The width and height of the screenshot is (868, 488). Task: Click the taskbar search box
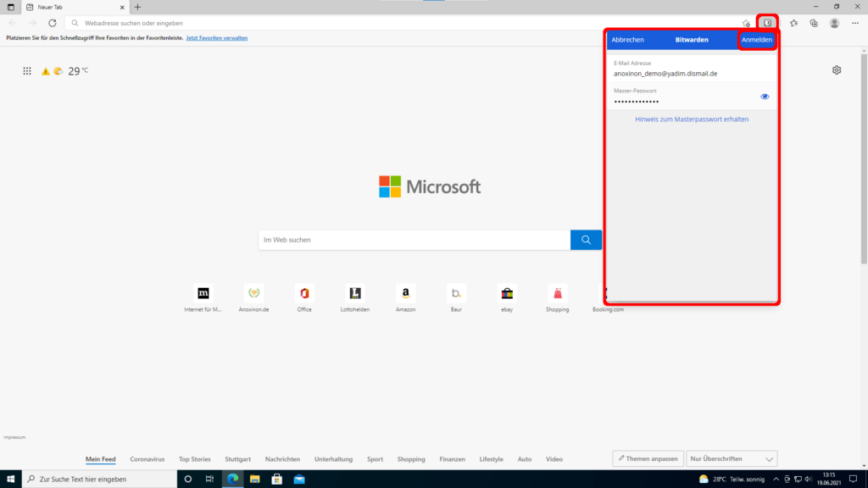(x=100, y=480)
